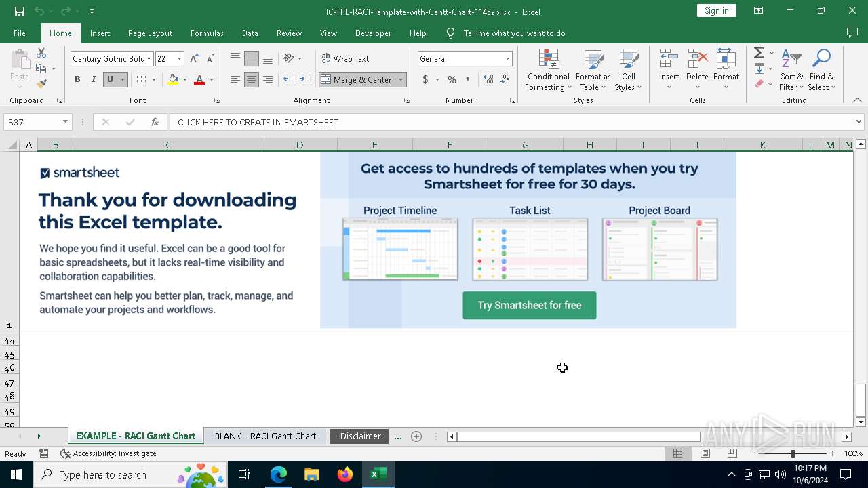
Task: Click Try Smartsheet for free button
Action: [x=530, y=306]
